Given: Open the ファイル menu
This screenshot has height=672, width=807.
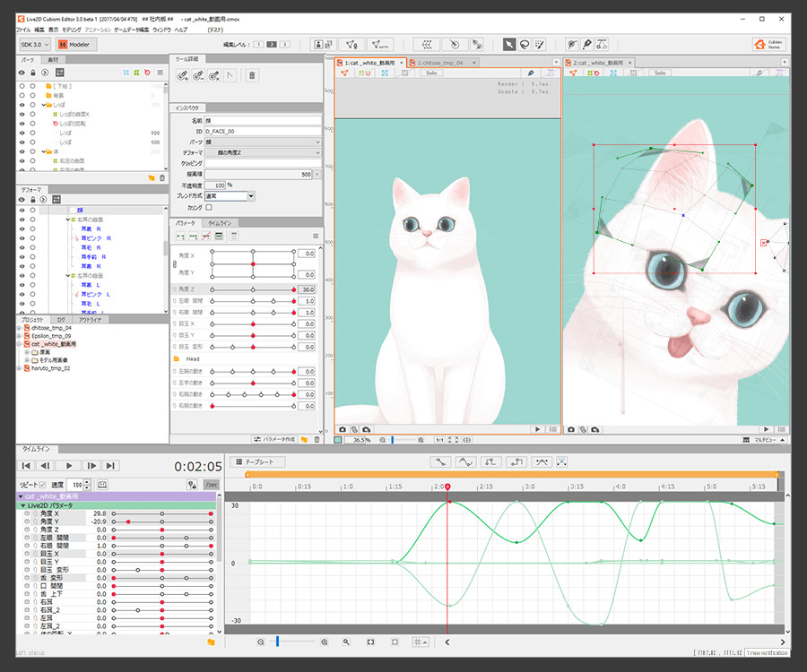Looking at the screenshot, I should 23,30.
